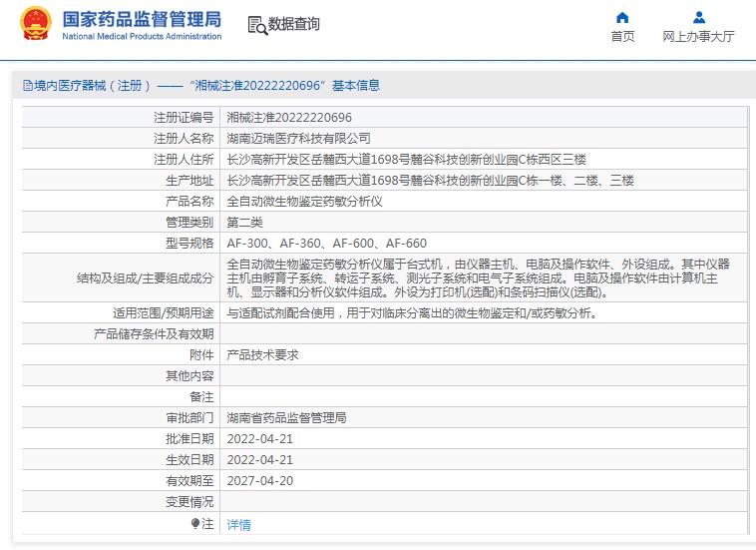The width and height of the screenshot is (756, 550).
Task: Go to 首页 text link
Action: (x=622, y=37)
